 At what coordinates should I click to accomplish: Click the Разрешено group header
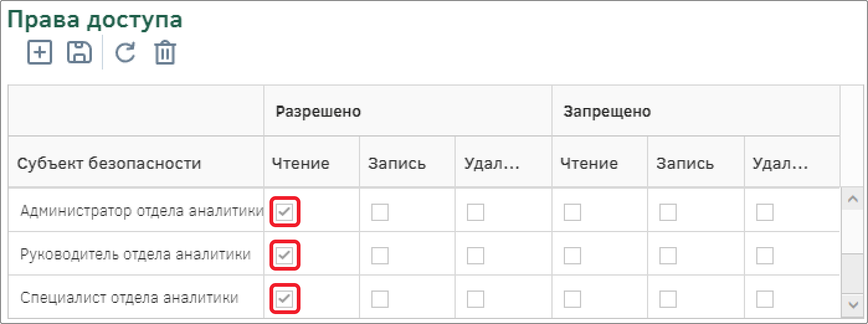[x=319, y=112]
